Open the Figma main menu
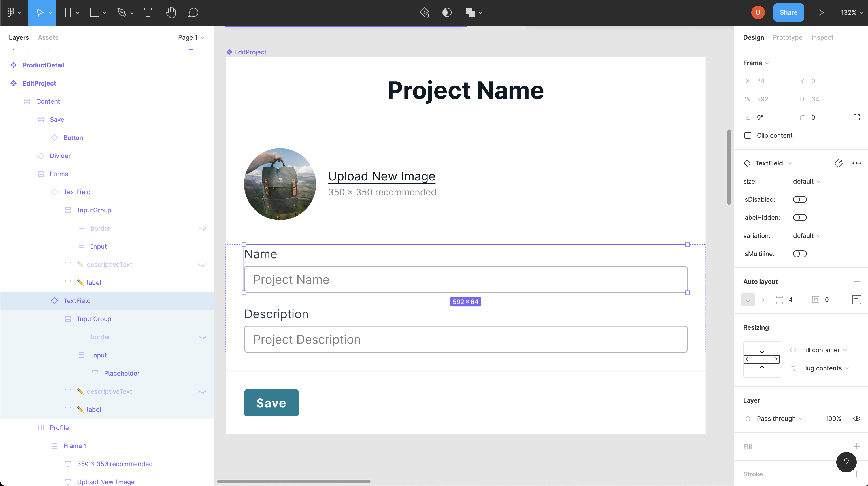 11,12
